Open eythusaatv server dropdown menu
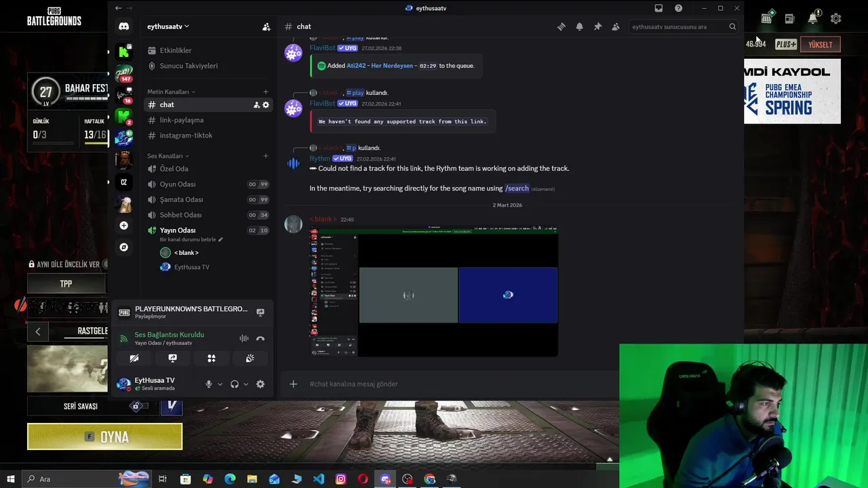868x488 pixels. click(168, 26)
